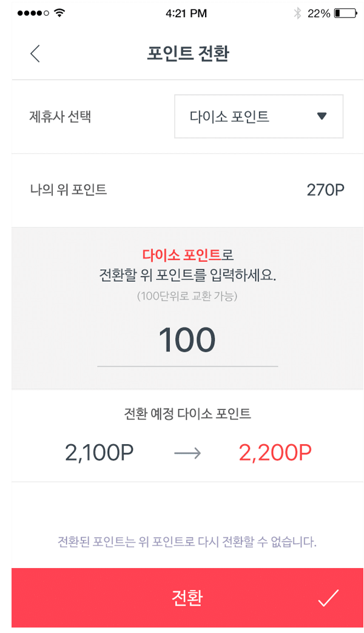Go back using the left chevron arrow

(x=35, y=53)
